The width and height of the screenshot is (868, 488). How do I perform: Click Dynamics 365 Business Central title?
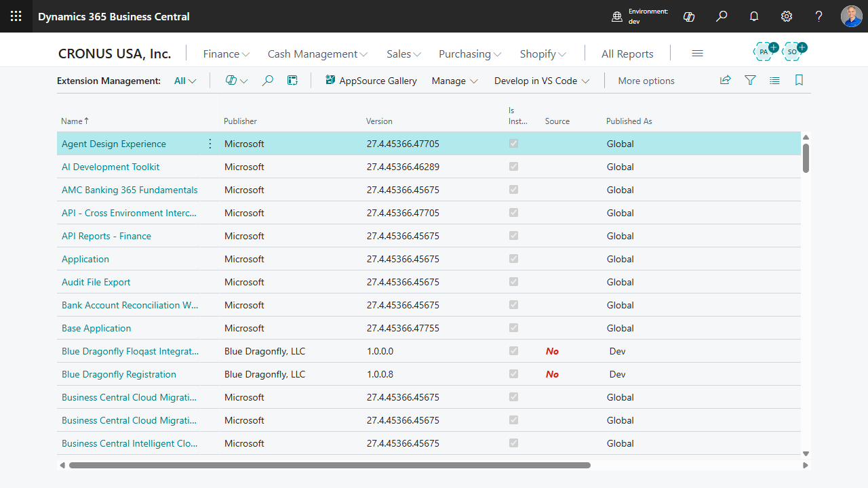(x=114, y=16)
